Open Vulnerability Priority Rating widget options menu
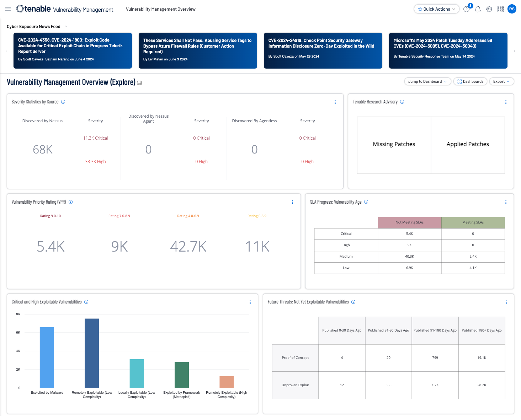 pos(292,202)
